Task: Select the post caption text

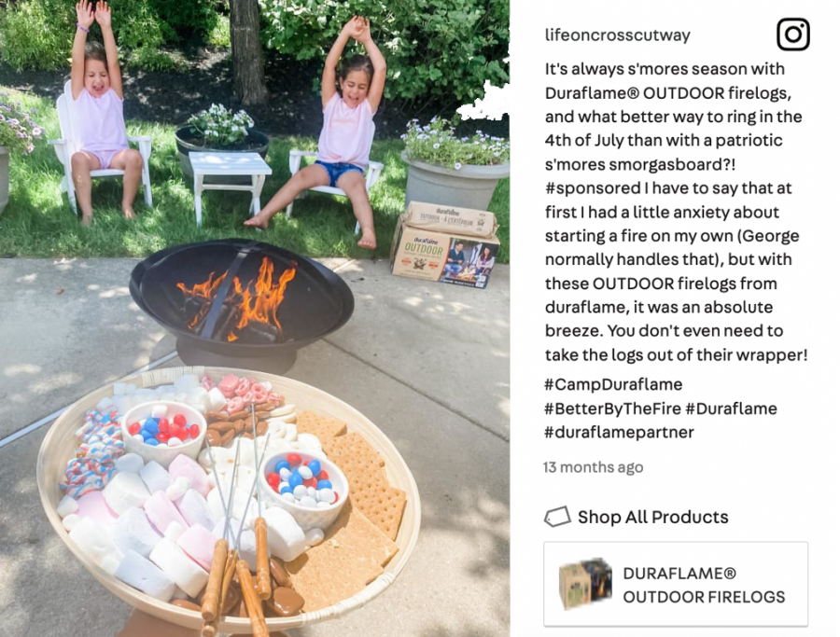Action: point(676,212)
